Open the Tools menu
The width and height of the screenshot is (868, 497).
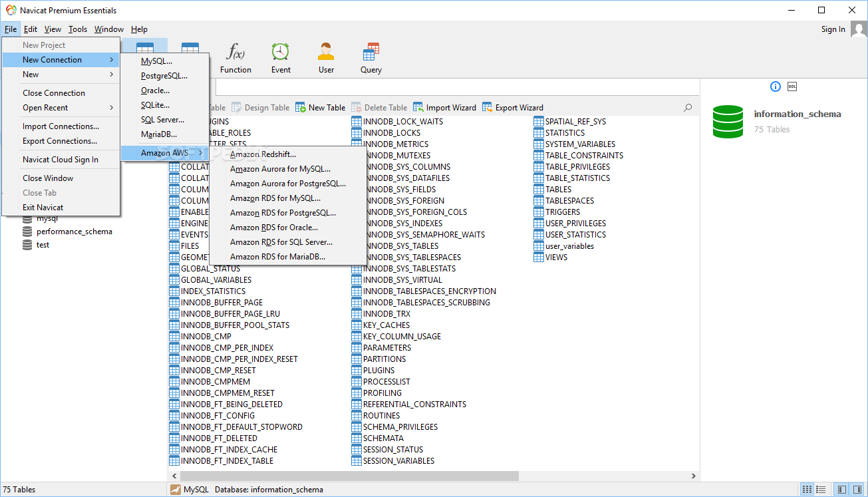coord(78,29)
